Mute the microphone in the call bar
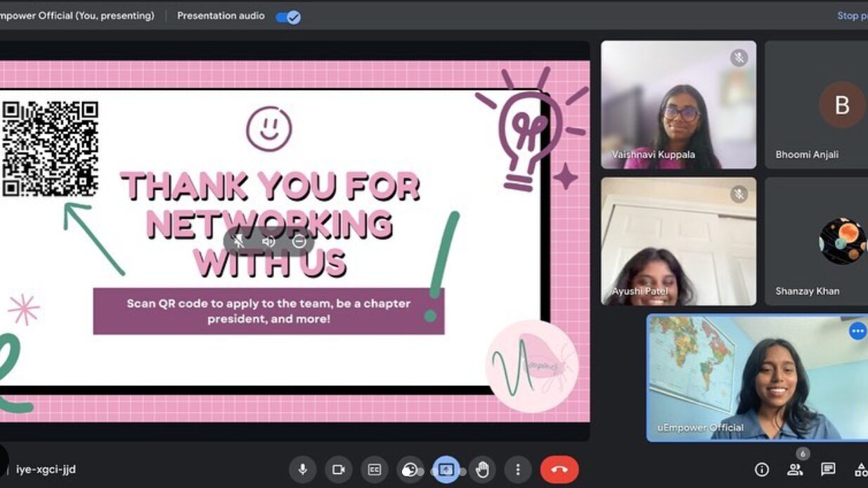The image size is (868, 488). 303,470
